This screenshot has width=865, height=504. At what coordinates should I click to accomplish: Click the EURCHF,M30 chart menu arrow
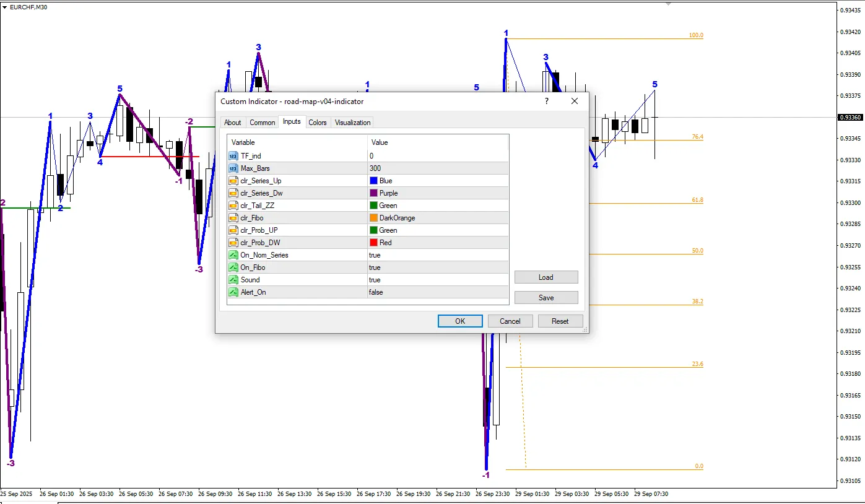point(5,7)
